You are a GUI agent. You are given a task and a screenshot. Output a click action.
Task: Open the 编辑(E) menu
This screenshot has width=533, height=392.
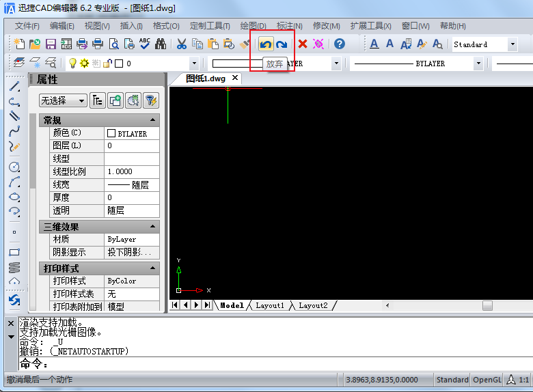pos(62,26)
